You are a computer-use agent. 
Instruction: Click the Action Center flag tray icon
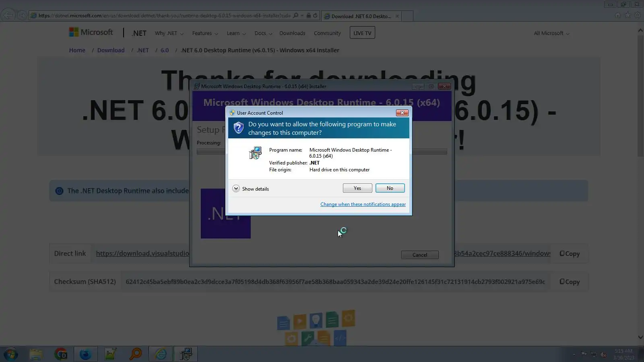click(x=584, y=354)
